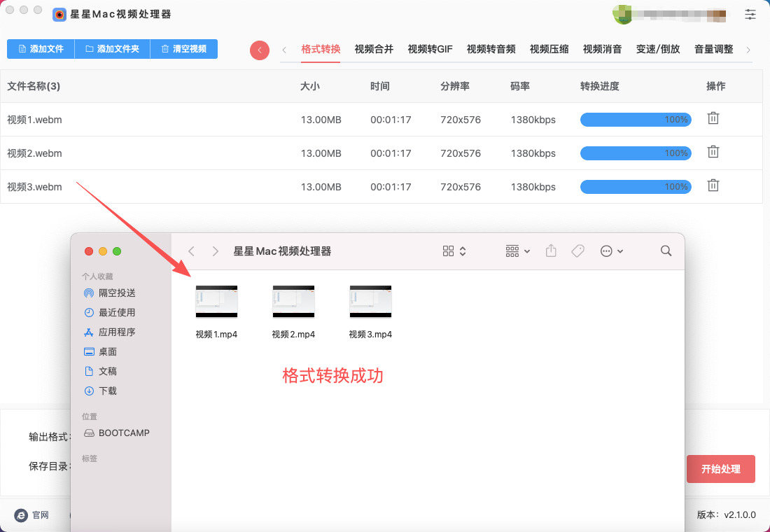Click 文件名称(3) column header

coord(34,87)
